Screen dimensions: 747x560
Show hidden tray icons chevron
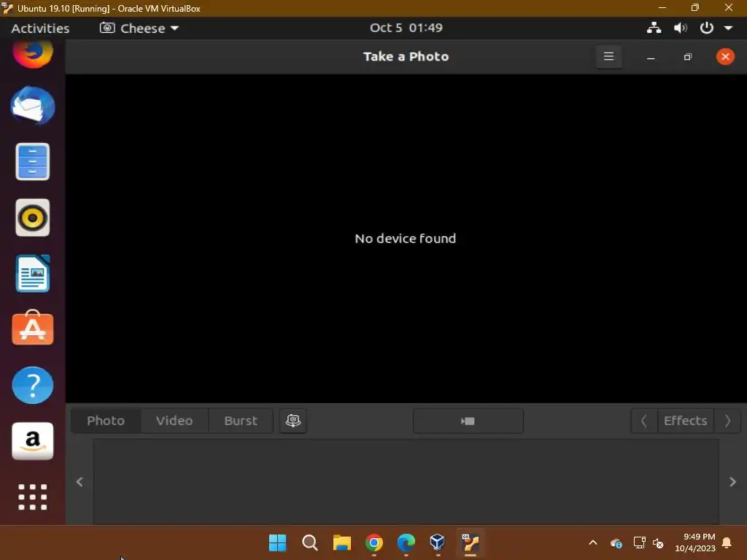(x=593, y=542)
